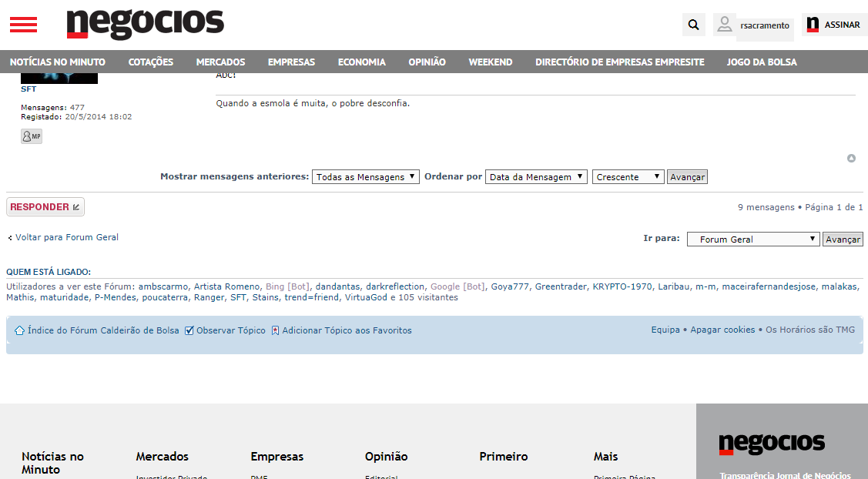Viewport: 868px width, 479px height.
Task: Click the favorites bookmark star icon
Action: (x=275, y=330)
